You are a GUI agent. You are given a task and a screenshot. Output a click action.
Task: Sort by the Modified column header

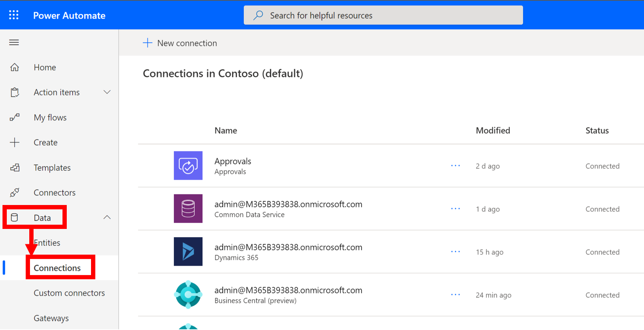tap(493, 130)
